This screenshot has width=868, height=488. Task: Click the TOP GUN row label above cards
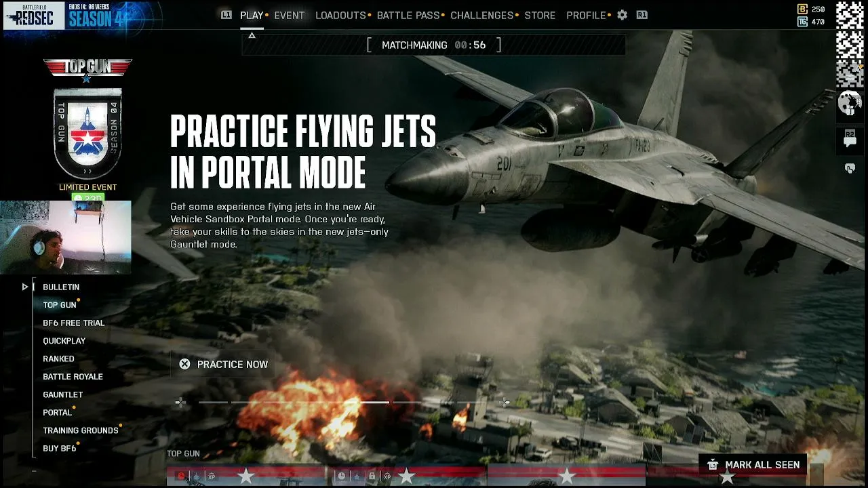183,453
